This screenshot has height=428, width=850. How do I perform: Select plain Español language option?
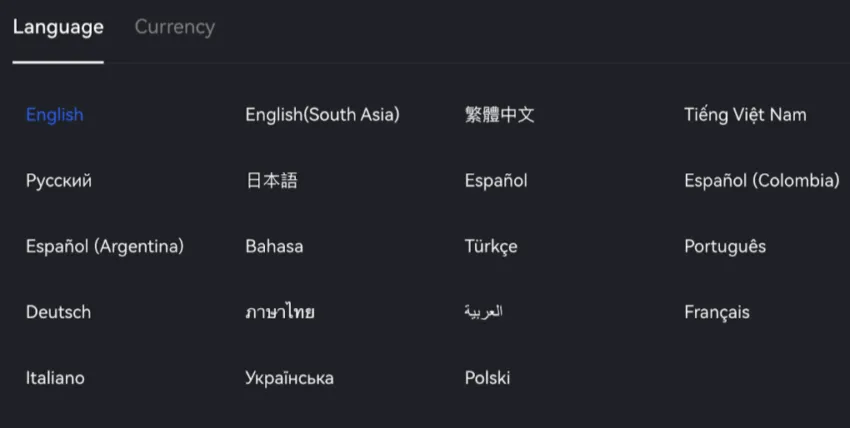pyautogui.click(x=496, y=181)
